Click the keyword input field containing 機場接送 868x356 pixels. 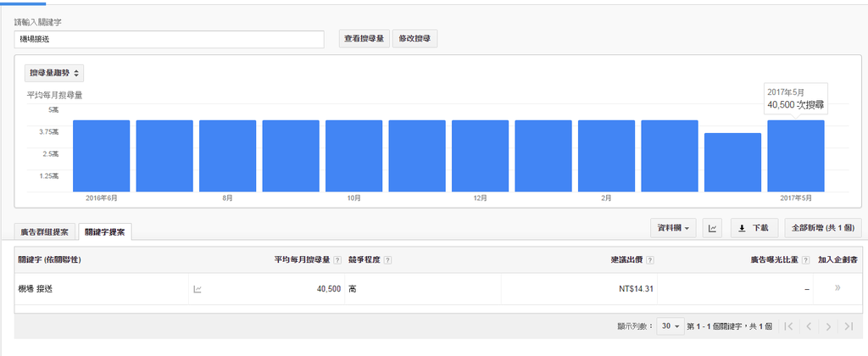[x=169, y=39]
